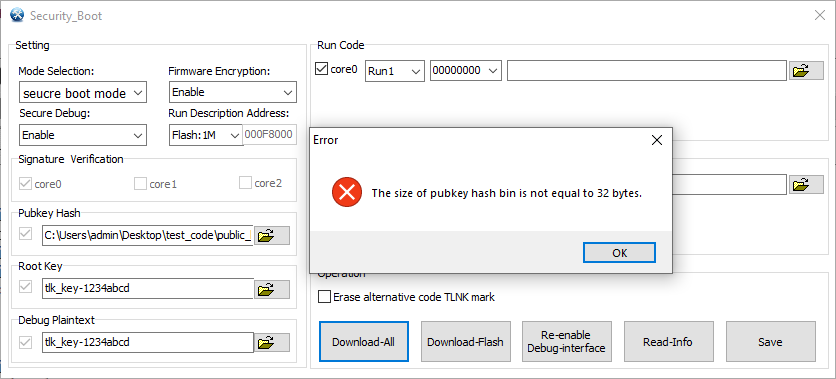Open the Mode Selection dropdown
Viewport: 836px width, 379px height.
(83, 93)
